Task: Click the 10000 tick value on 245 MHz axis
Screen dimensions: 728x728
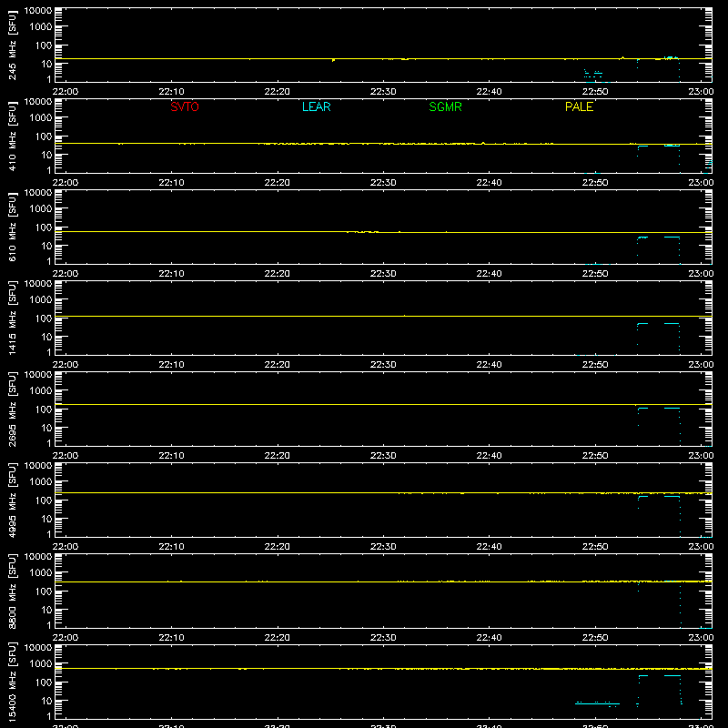Action: 38,11
